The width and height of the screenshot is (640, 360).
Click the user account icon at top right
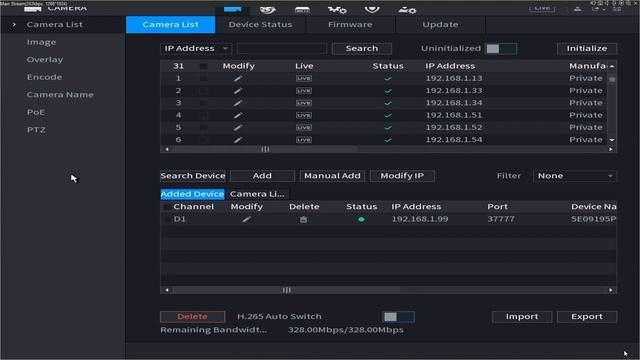point(577,9)
